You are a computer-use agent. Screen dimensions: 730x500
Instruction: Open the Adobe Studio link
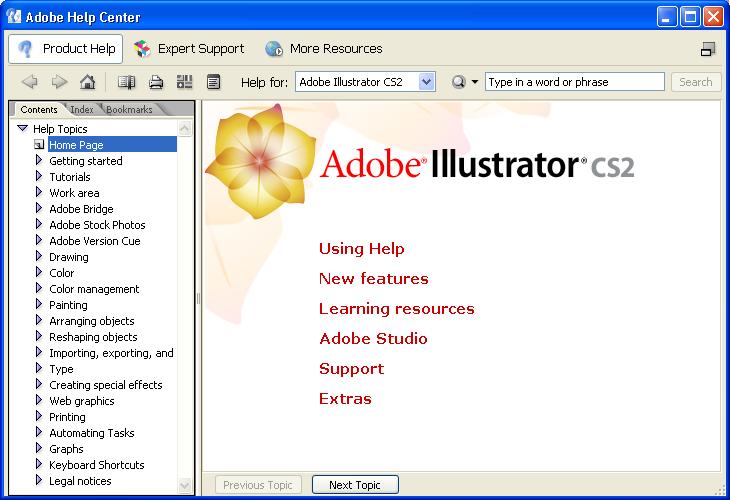[373, 338]
